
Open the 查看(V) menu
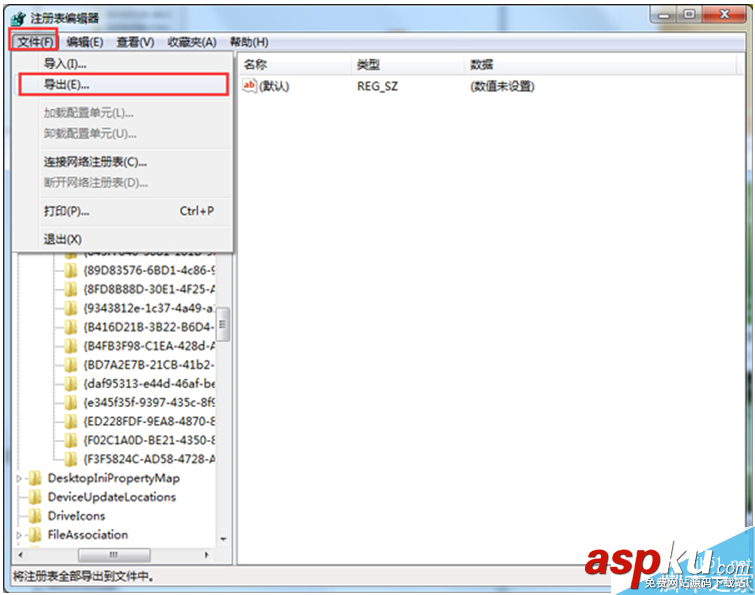coord(135,42)
